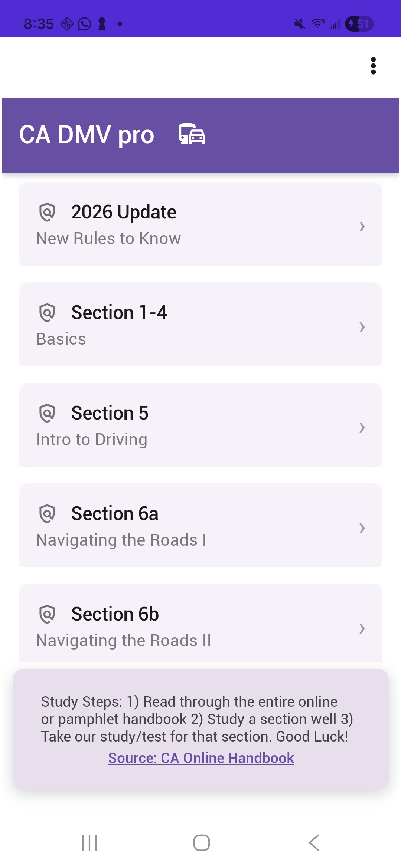This screenshot has height=868, width=401.
Task: Expand the Section 6b chevron arrow
Action: point(362,628)
